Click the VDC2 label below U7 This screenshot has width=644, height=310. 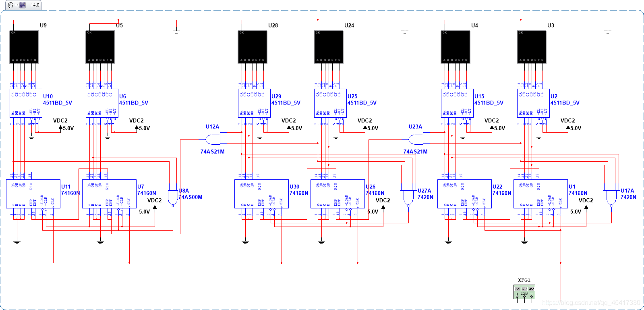(155, 200)
